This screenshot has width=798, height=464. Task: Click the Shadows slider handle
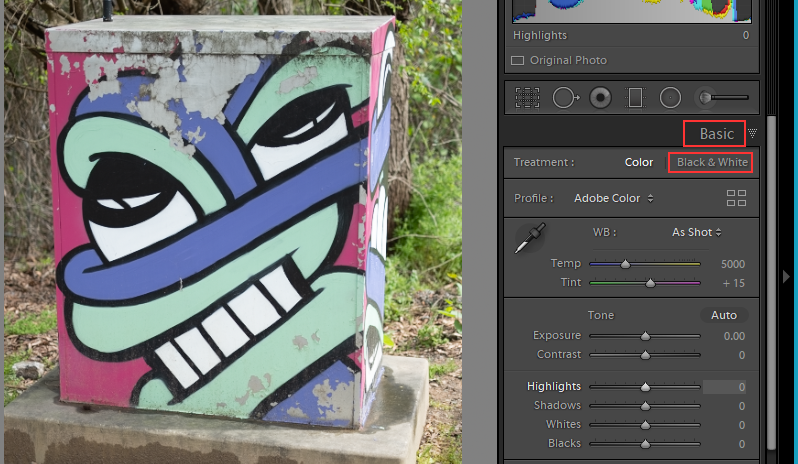click(645, 406)
